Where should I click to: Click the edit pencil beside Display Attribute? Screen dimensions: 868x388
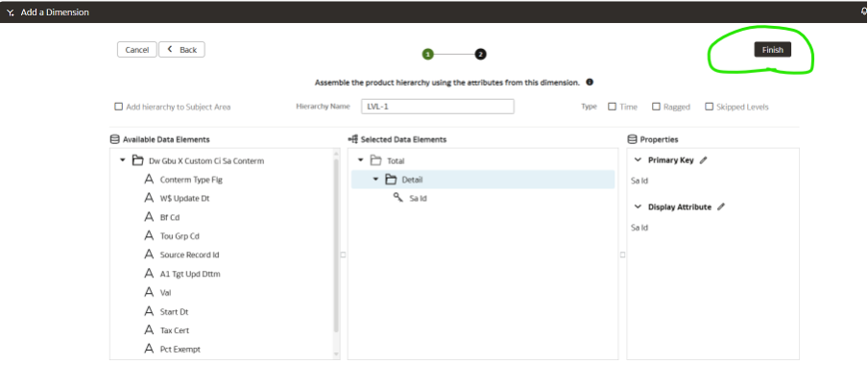[721, 206]
